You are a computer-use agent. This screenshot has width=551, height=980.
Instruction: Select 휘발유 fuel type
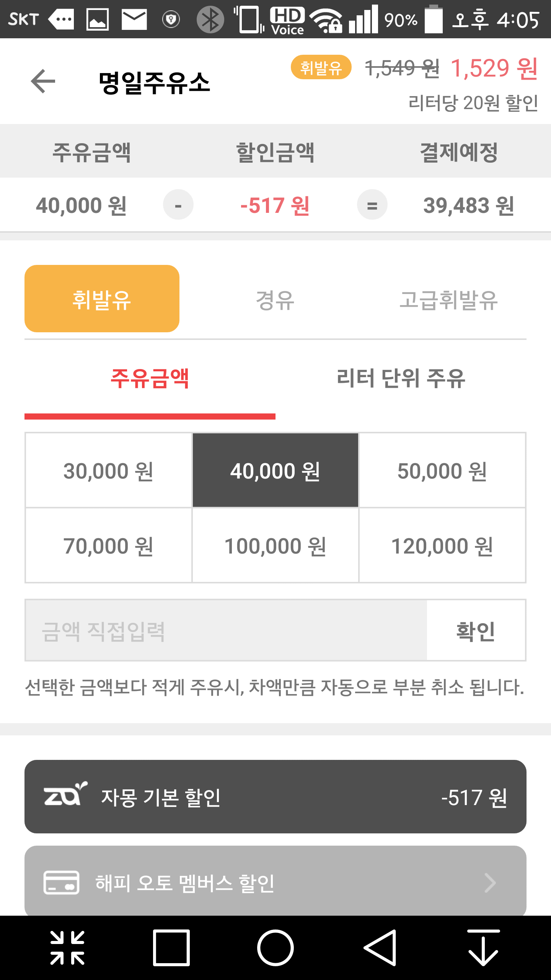pyautogui.click(x=102, y=299)
